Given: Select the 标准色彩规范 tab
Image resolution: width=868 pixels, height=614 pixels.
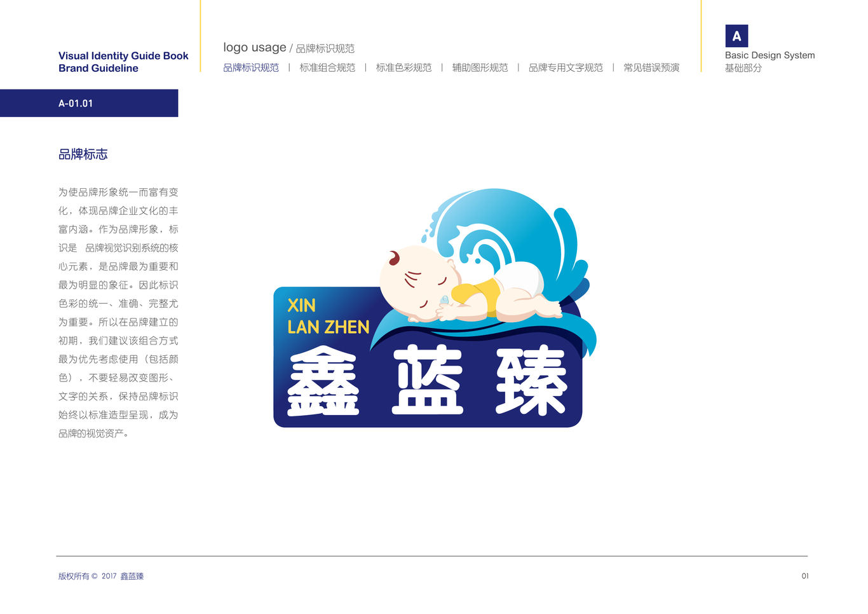Looking at the screenshot, I should pos(403,67).
